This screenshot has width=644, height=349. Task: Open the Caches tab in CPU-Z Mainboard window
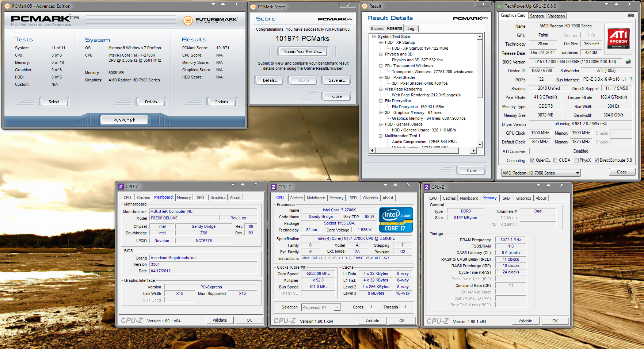[x=143, y=197]
